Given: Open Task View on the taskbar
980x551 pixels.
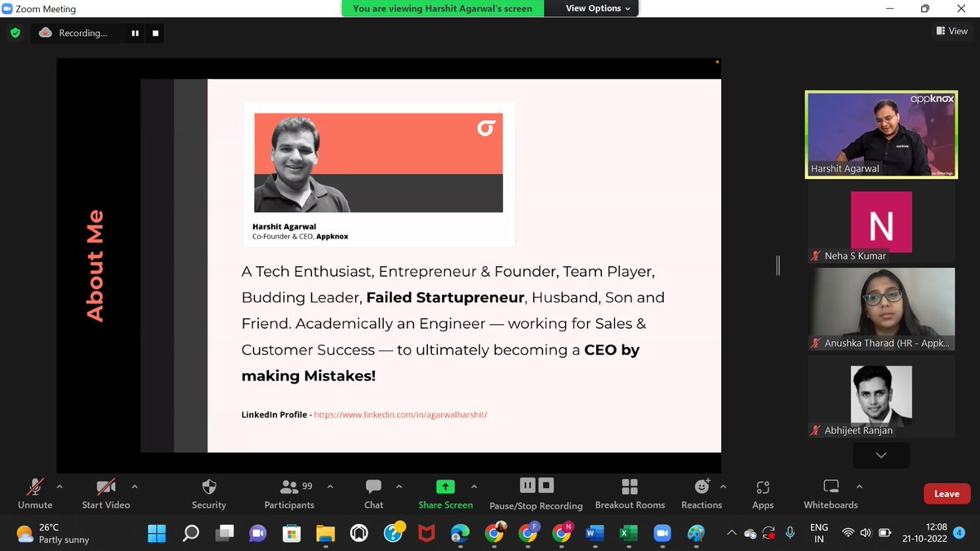Looking at the screenshot, I should click(x=224, y=533).
